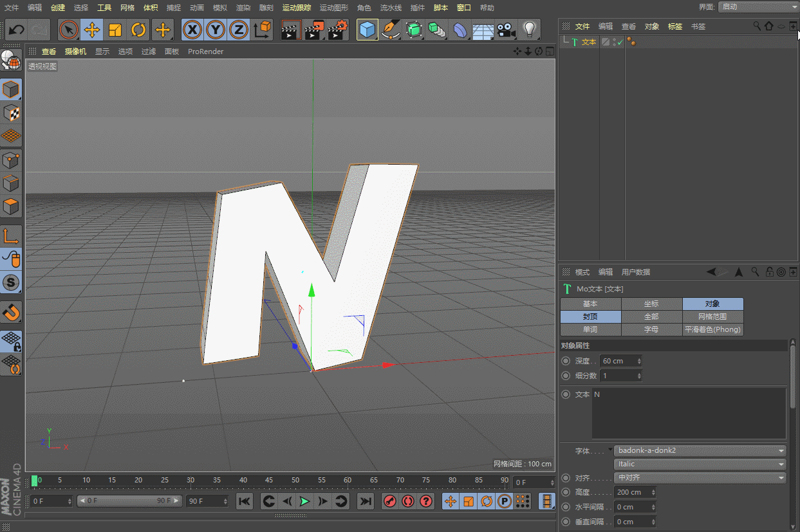Toggle the X axis lock
The width and height of the screenshot is (800, 532).
(192, 30)
